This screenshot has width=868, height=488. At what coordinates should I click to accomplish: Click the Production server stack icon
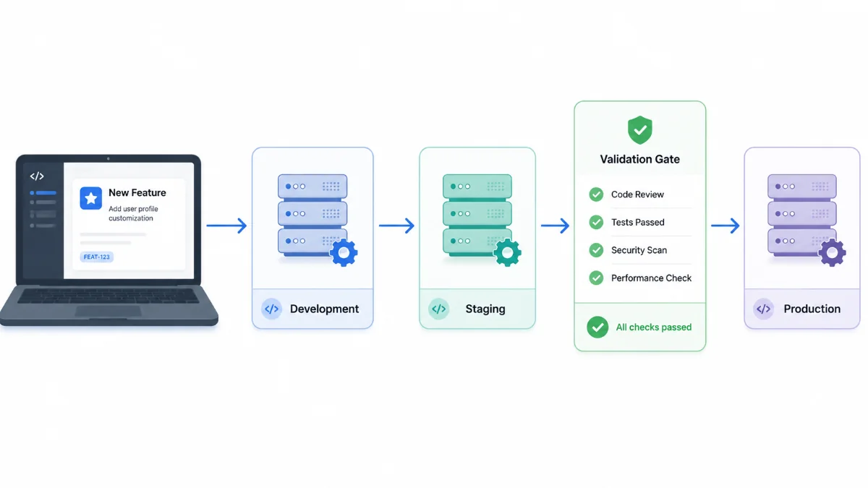click(801, 214)
